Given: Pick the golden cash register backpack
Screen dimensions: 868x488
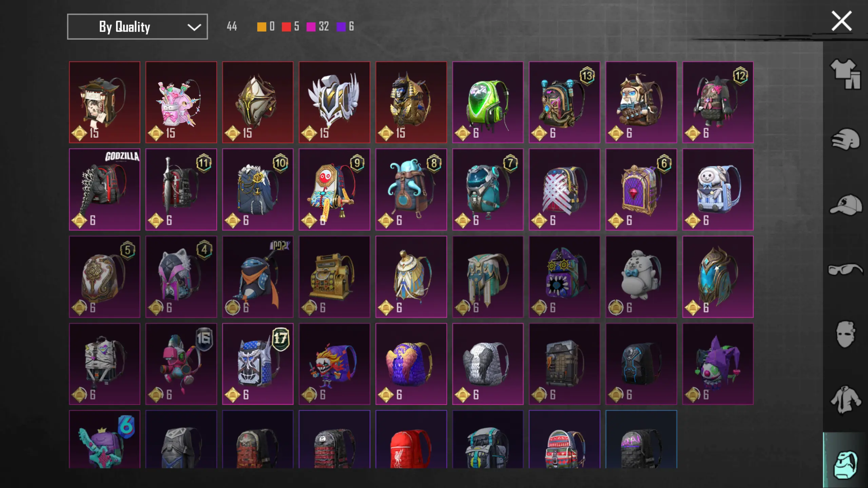Looking at the screenshot, I should tap(334, 277).
